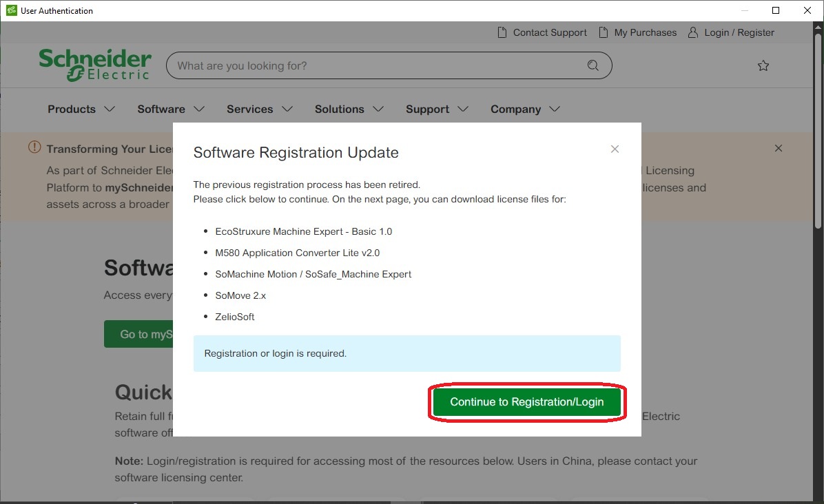Select 'ZelioSoft' list item
The height and width of the screenshot is (504, 824).
(x=234, y=317)
